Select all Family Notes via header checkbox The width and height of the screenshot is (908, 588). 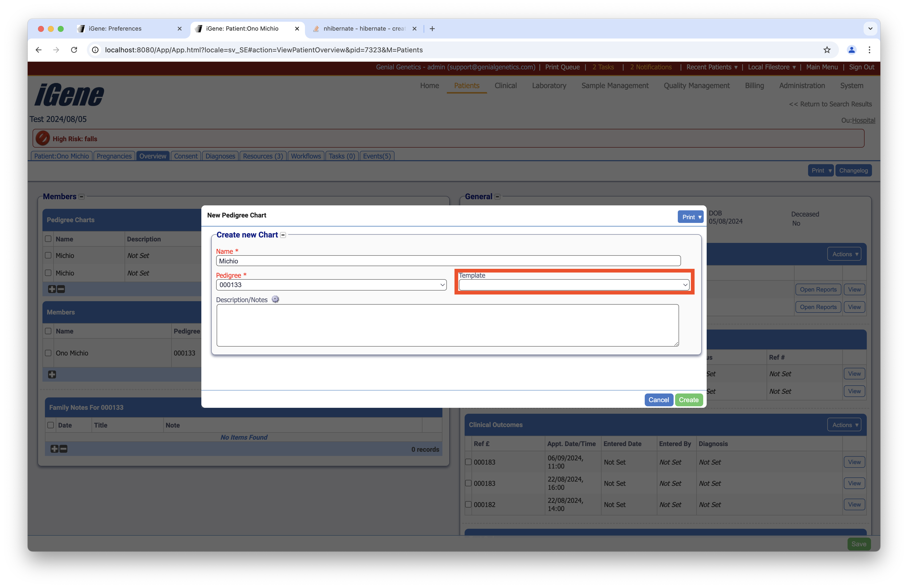pyautogui.click(x=50, y=425)
